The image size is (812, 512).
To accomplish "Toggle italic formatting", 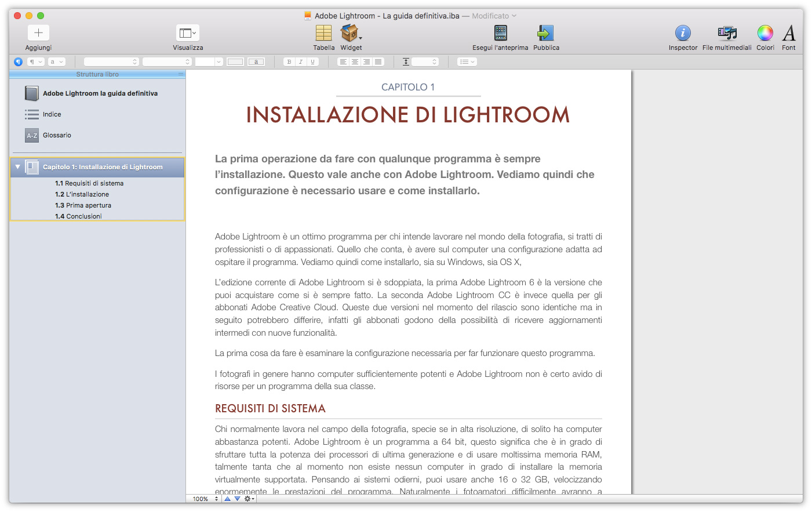I will point(301,61).
